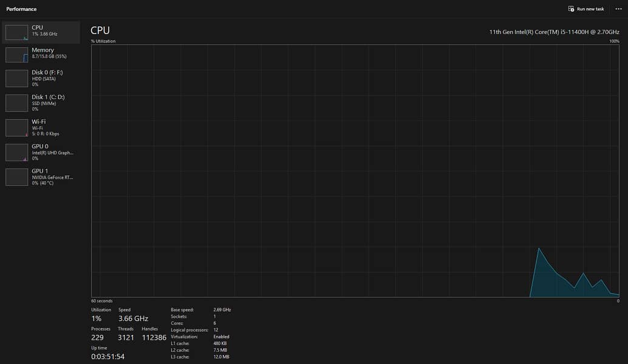Click the 'Cores:' label

coord(177,323)
